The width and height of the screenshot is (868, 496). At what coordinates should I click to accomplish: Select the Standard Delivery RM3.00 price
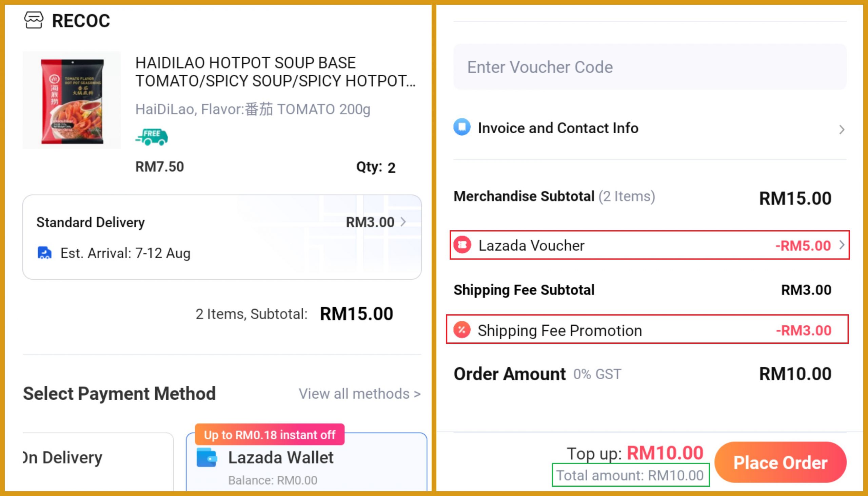[x=370, y=222]
